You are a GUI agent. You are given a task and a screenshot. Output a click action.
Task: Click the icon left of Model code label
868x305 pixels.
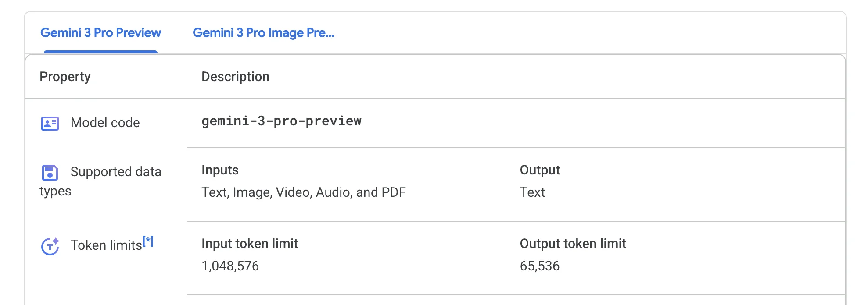(x=50, y=123)
